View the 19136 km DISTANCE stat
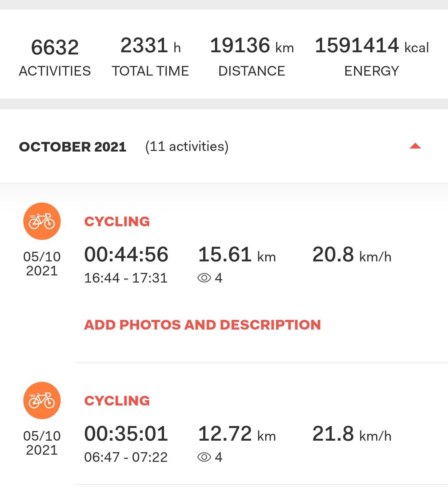 (252, 57)
